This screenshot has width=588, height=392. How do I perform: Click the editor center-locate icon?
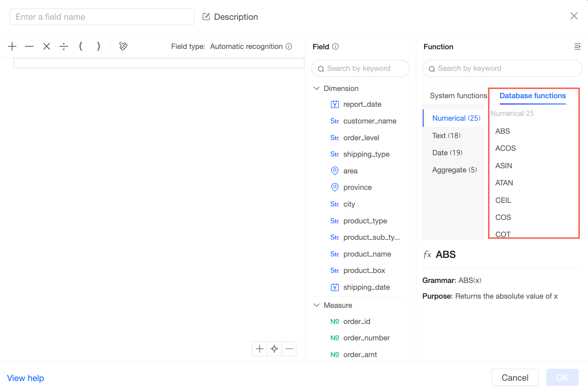coord(274,349)
